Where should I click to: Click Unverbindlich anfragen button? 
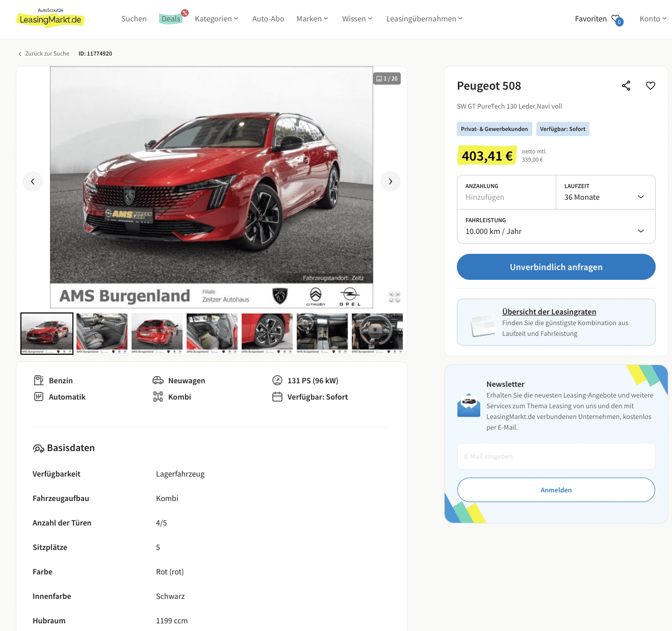(556, 267)
